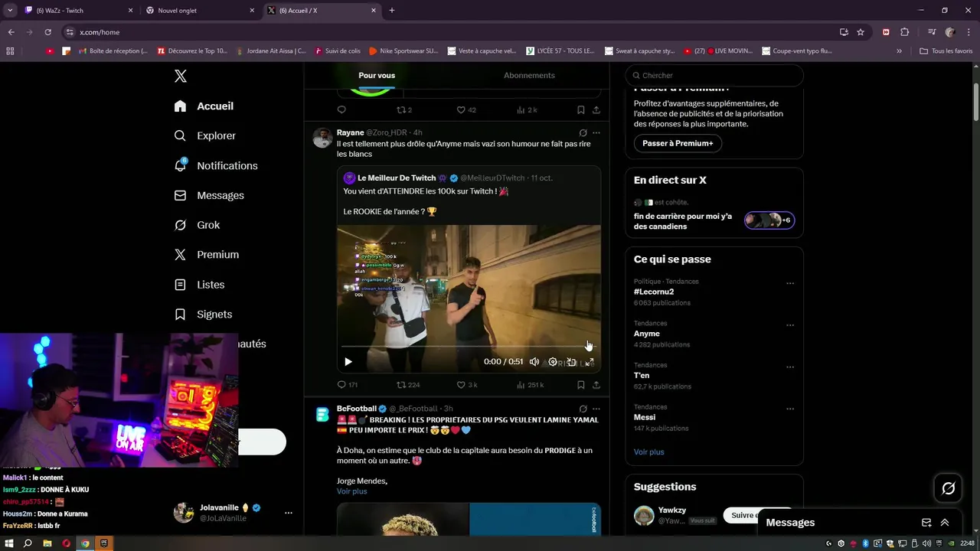Share the top post
The image size is (980, 551).
coord(596,109)
